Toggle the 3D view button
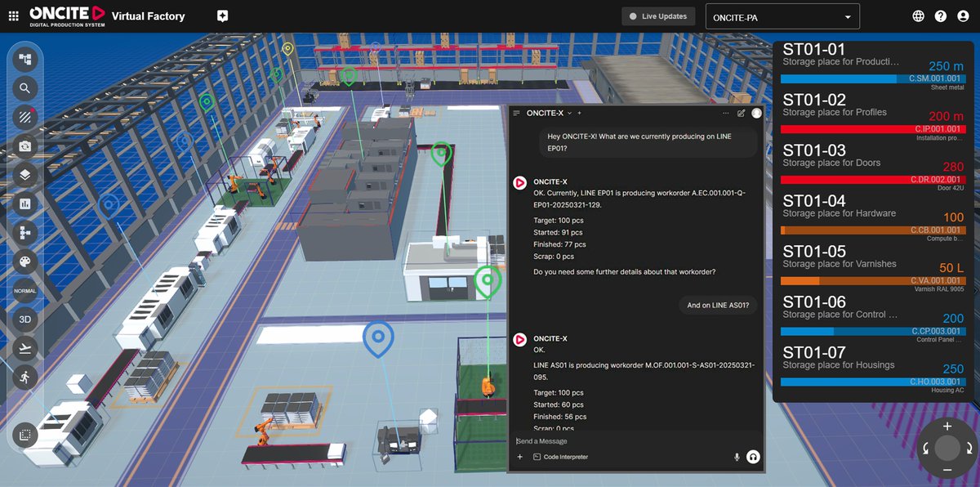This screenshot has height=487, width=980. [x=25, y=319]
